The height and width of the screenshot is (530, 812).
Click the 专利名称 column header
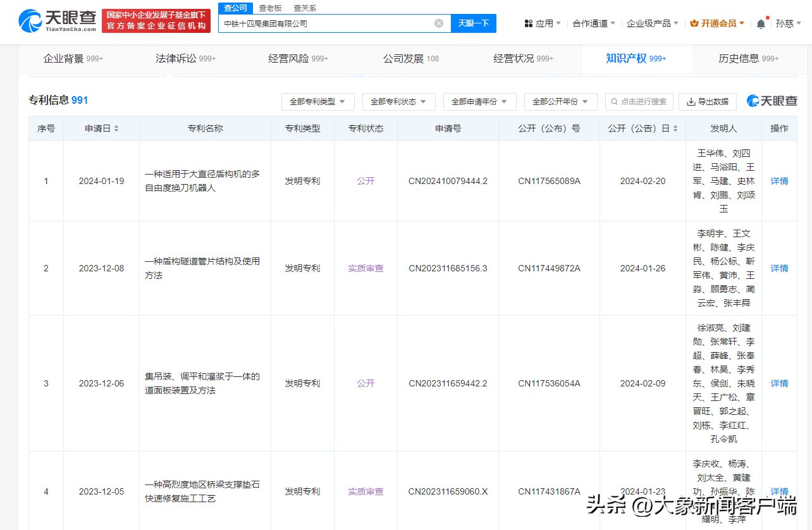[205, 128]
